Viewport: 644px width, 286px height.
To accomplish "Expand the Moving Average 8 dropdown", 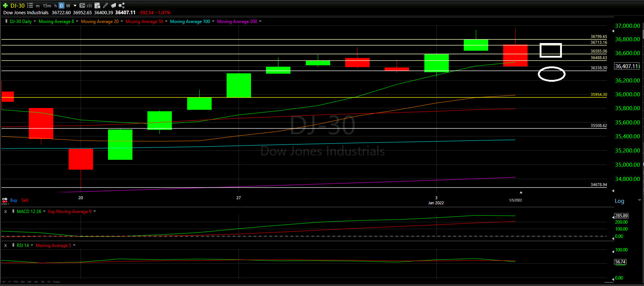I will tap(77, 22).
